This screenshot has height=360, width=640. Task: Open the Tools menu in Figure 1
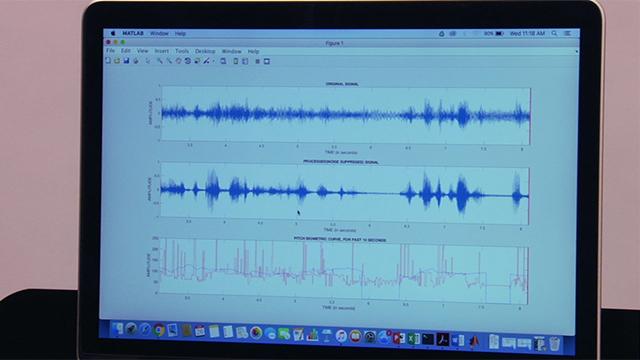(182, 51)
